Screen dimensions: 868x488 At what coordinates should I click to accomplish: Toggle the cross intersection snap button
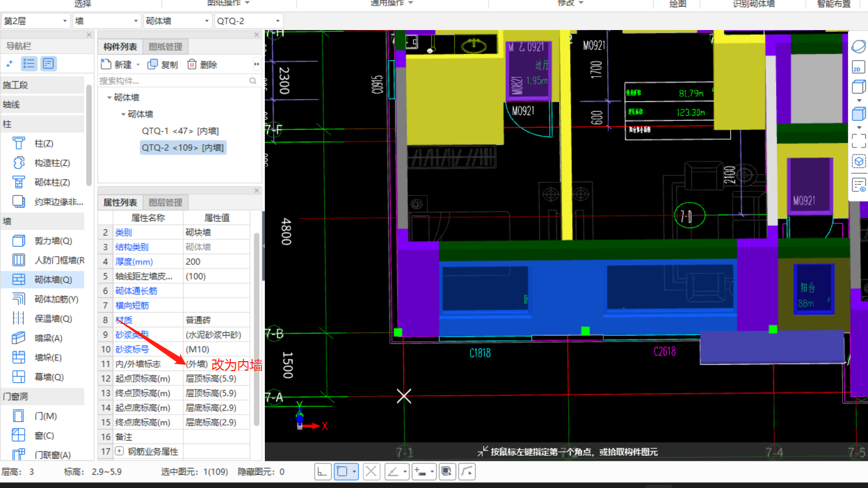[x=371, y=472]
